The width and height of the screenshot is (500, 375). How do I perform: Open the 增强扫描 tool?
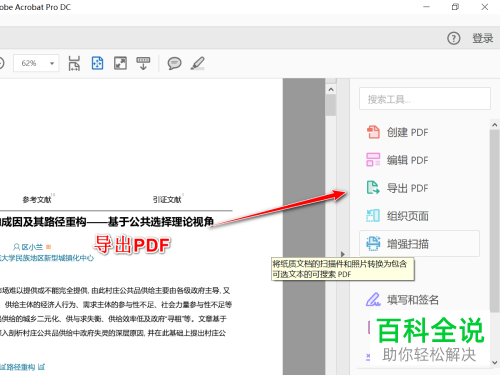click(419, 244)
